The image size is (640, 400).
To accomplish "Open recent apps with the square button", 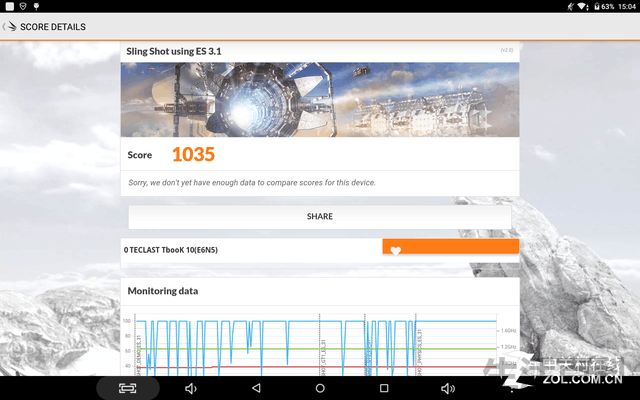I will point(384,388).
